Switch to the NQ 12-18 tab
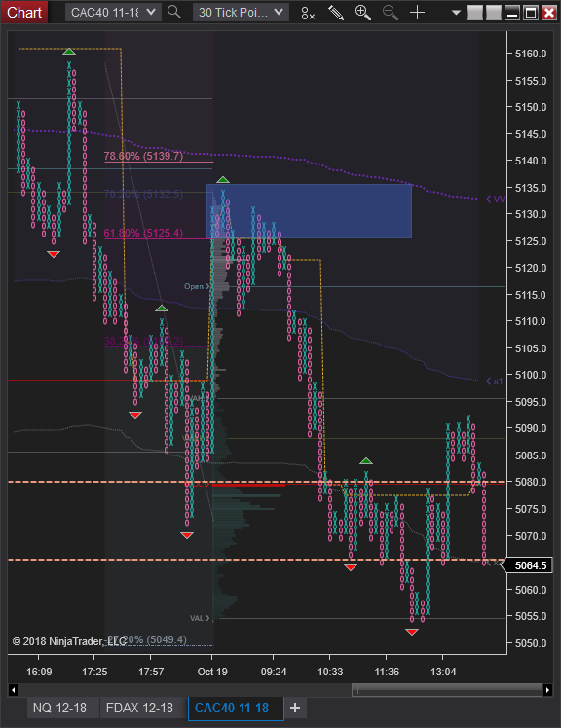 (59, 708)
